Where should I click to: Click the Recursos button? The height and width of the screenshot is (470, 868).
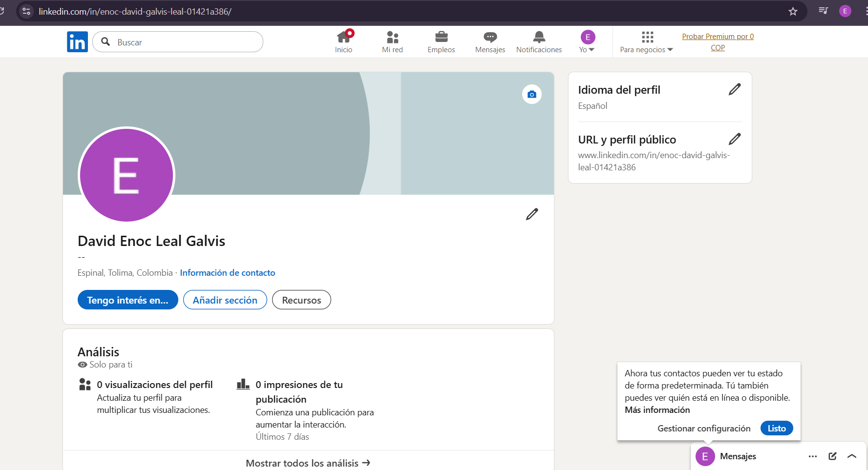click(x=301, y=300)
